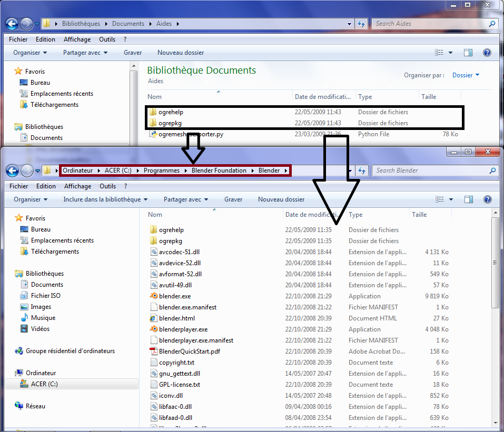Screen dimensions: 504x432
Task: Toggle preview pane in Blender window
Action: pos(469,199)
